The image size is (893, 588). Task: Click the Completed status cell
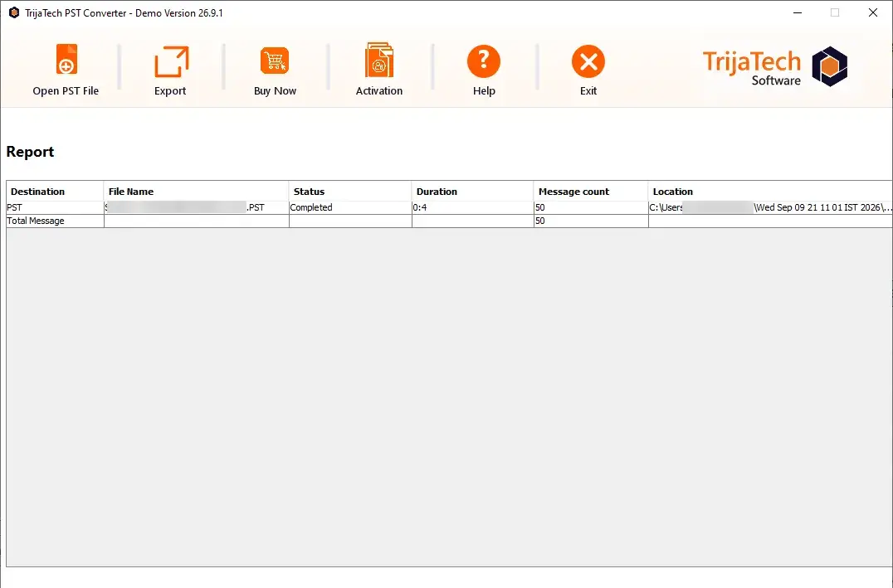[349, 207]
